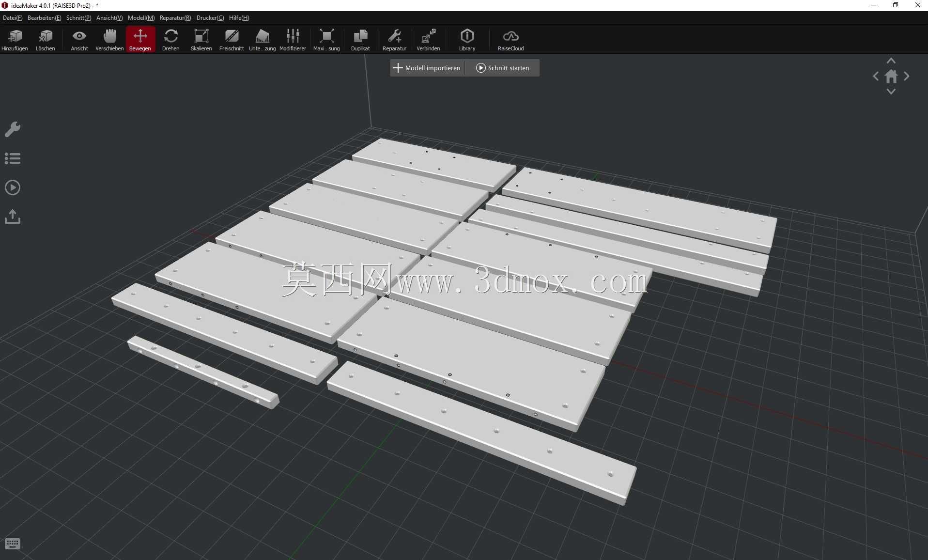Minimize the ideaMaker window
Image resolution: width=928 pixels, height=560 pixels.
click(874, 5)
